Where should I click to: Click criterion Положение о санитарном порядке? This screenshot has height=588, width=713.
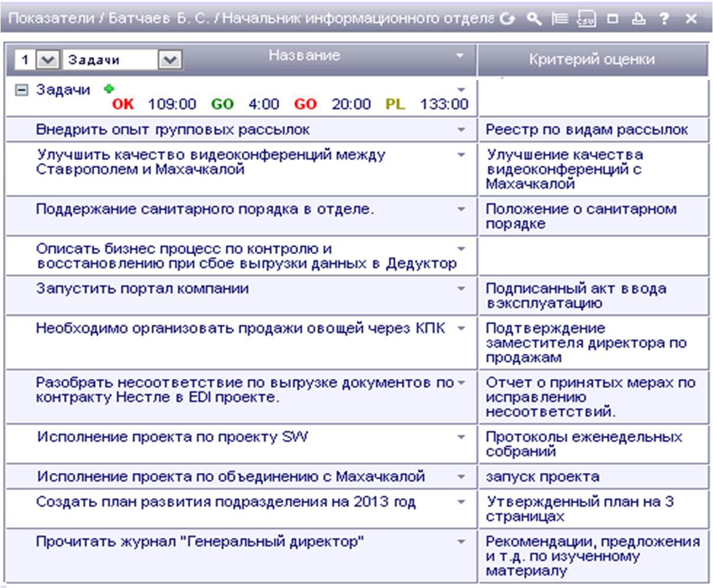(581, 216)
